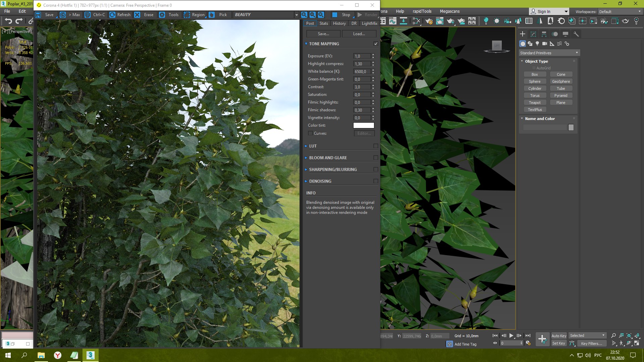Click the Corona sun toolbar icon
The image size is (644, 362).
click(x=496, y=21)
